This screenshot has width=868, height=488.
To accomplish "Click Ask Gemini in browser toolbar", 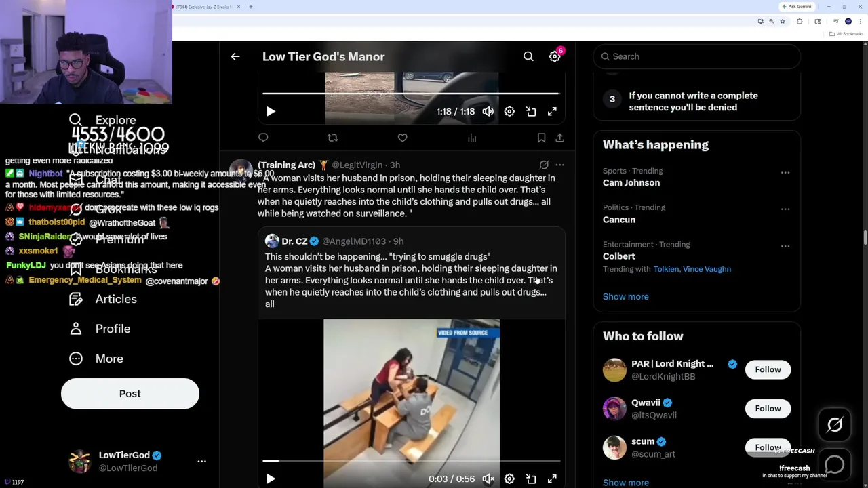I will click(x=797, y=7).
